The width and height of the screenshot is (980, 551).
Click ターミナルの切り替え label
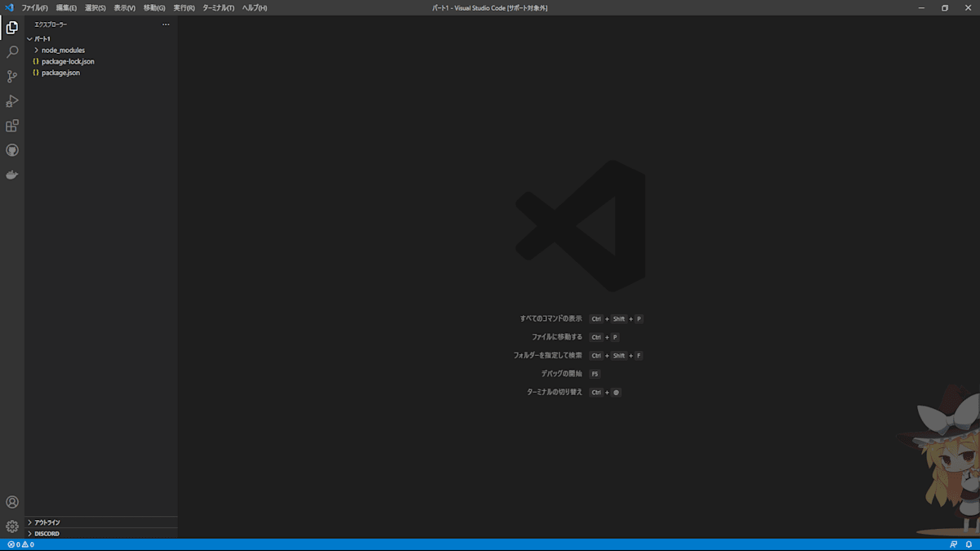[555, 392]
